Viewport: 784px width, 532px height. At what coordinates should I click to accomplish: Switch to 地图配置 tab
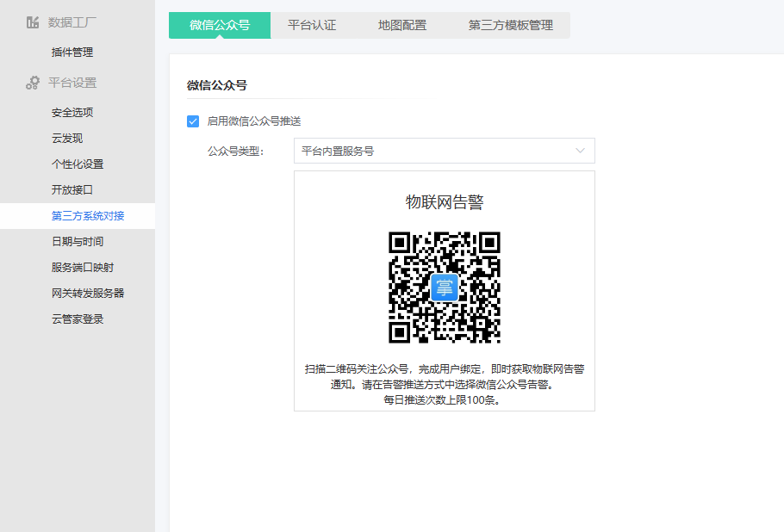click(402, 25)
